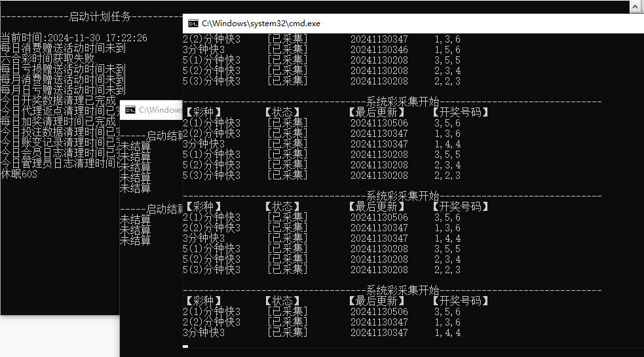
Task: Click the 启动计划任务 header in the back console
Action: click(x=100, y=17)
